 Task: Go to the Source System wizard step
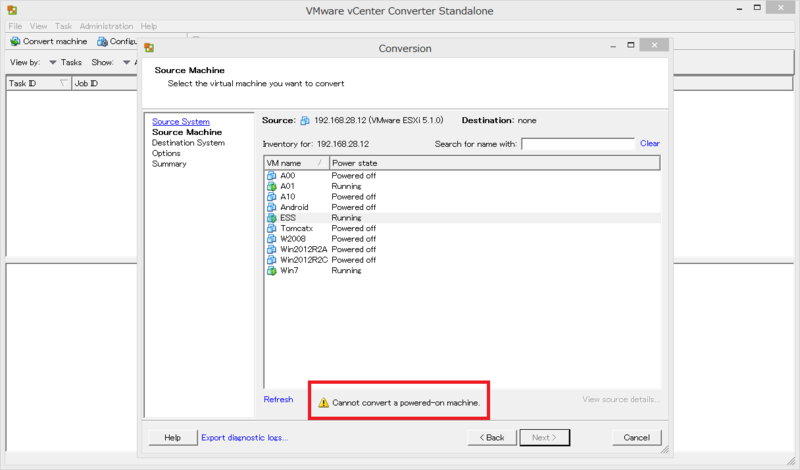tap(181, 121)
